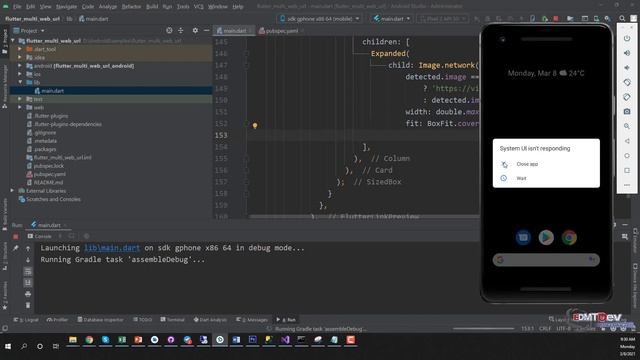Open the Build menu
This screenshot has width=640, height=360.
point(152,7)
